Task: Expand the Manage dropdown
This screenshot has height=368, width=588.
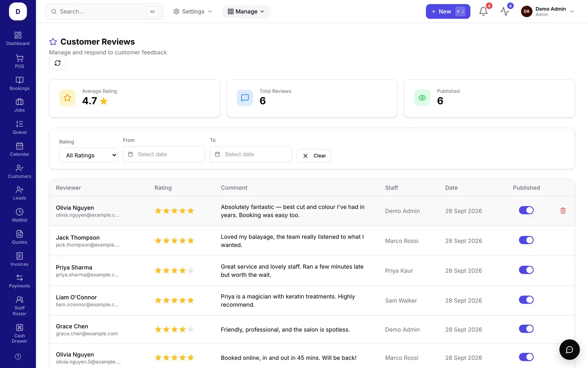Action: point(246,11)
